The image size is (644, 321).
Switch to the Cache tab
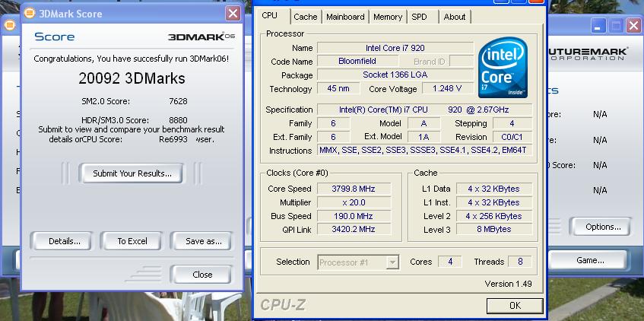(306, 17)
